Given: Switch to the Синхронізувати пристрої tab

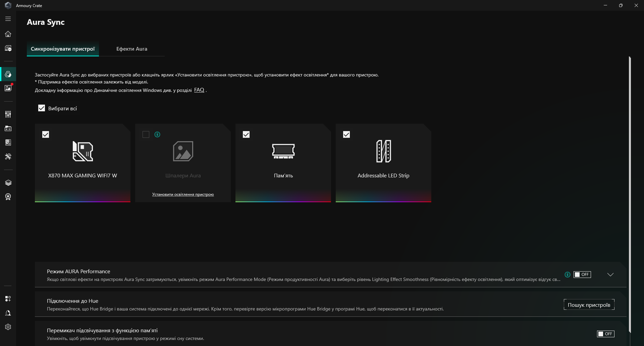Looking at the screenshot, I should (63, 49).
